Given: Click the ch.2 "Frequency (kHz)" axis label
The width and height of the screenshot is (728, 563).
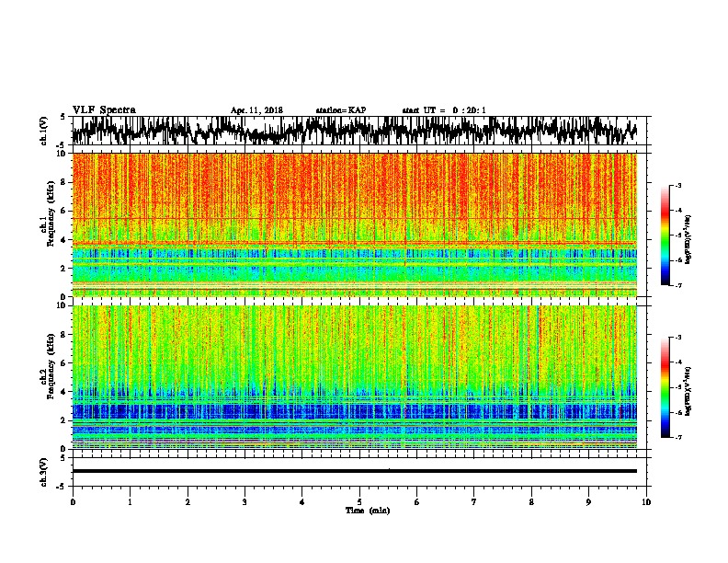Looking at the screenshot, I should click(x=51, y=366).
